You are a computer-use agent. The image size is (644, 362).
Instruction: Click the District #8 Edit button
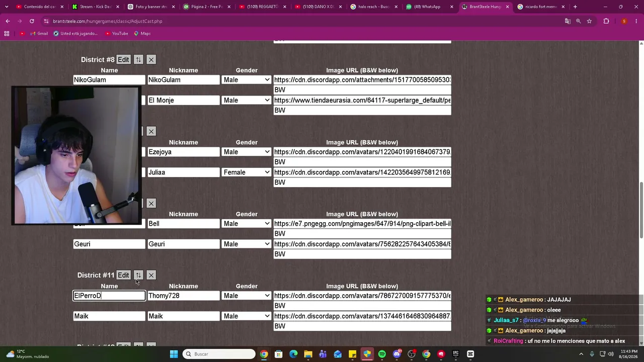[x=123, y=59]
